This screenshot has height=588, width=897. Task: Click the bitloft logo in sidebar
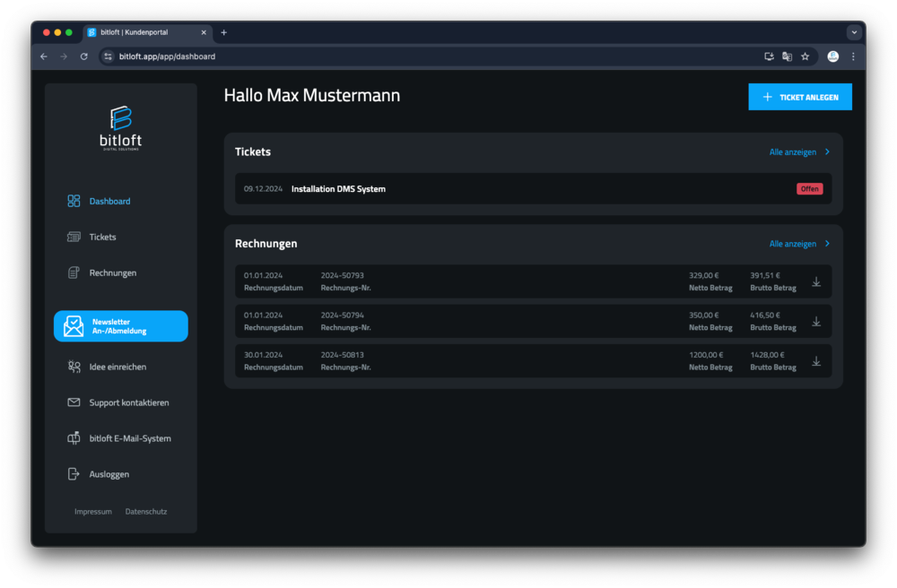click(x=121, y=128)
